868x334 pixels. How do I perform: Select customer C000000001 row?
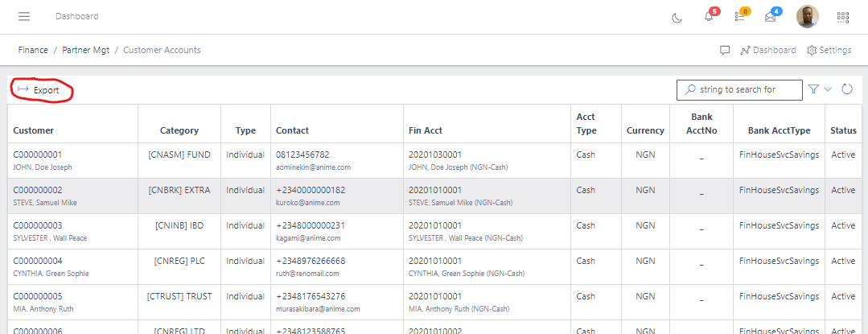[x=434, y=161]
